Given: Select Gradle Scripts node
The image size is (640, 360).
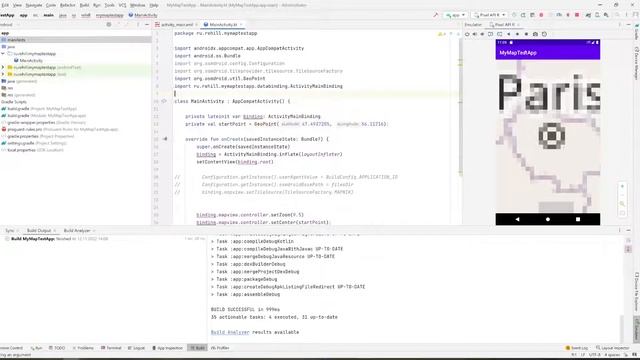Looking at the screenshot, I should pos(14,102).
